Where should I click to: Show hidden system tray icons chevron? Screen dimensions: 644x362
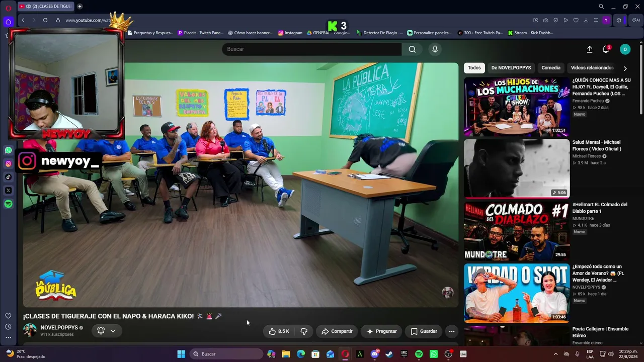[555, 354]
